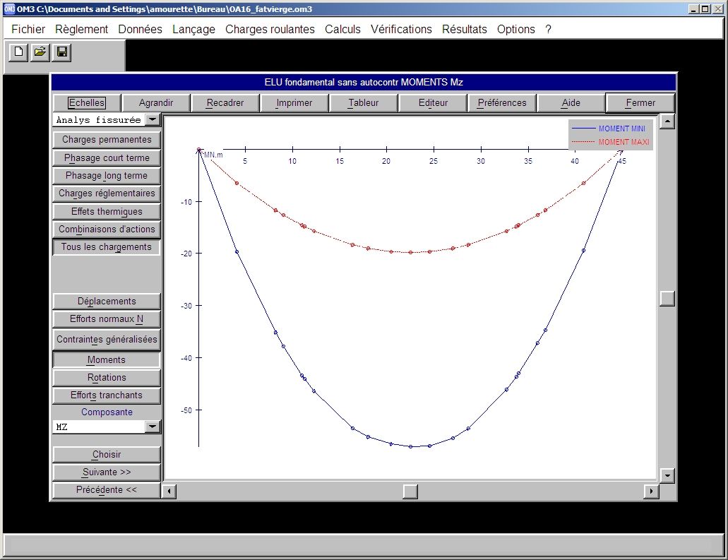The height and width of the screenshot is (560, 728).
Task: Click the 25 tick label on horizontal axis
Action: pos(433,161)
